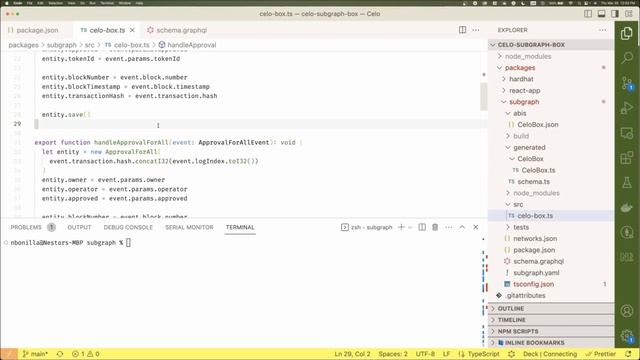Open terminal panel more actions ellipsis
Screen dimensions: 640x360
point(449,227)
